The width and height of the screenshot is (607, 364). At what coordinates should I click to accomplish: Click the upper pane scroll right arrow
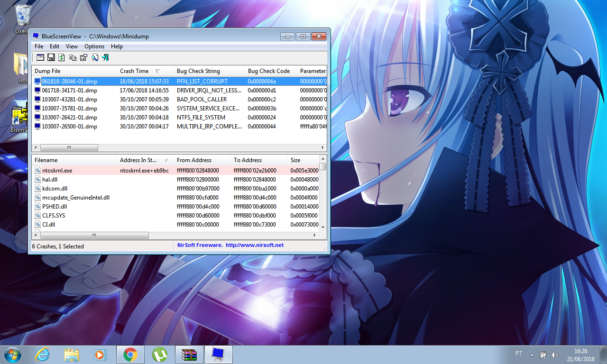(323, 148)
